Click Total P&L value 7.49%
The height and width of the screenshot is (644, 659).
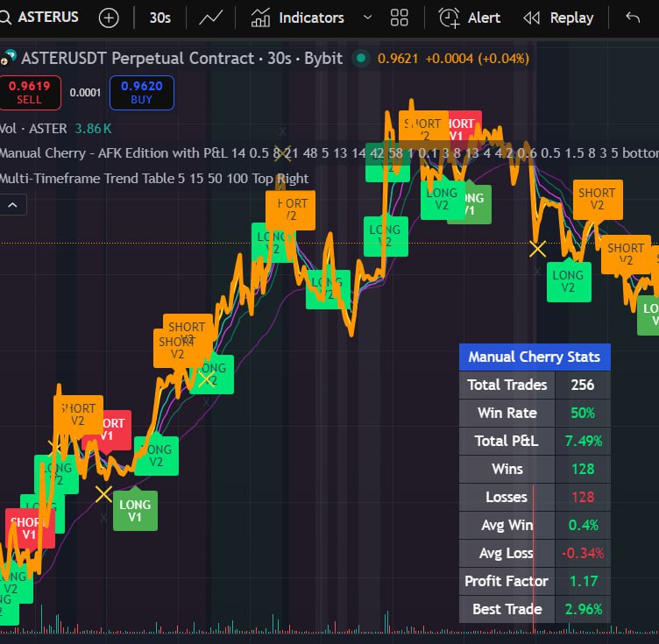pyautogui.click(x=583, y=441)
